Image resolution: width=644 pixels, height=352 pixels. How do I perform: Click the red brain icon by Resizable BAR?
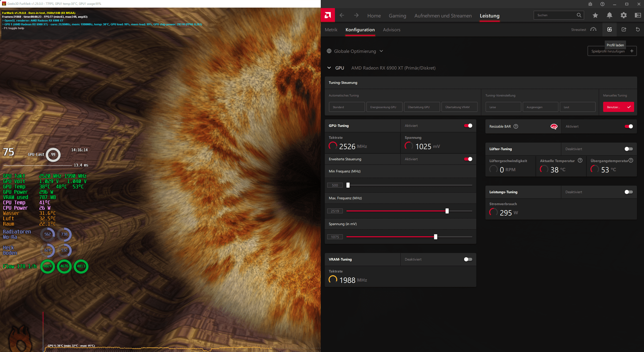coord(554,126)
